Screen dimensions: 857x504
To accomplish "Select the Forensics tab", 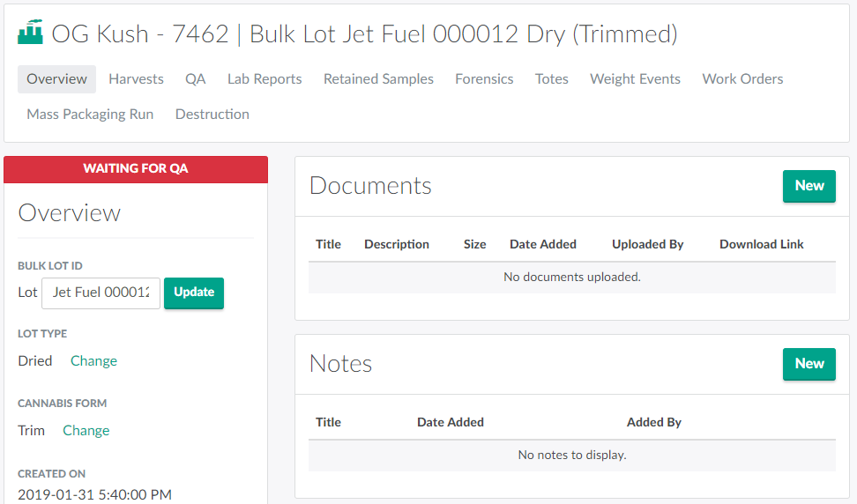I will (484, 79).
